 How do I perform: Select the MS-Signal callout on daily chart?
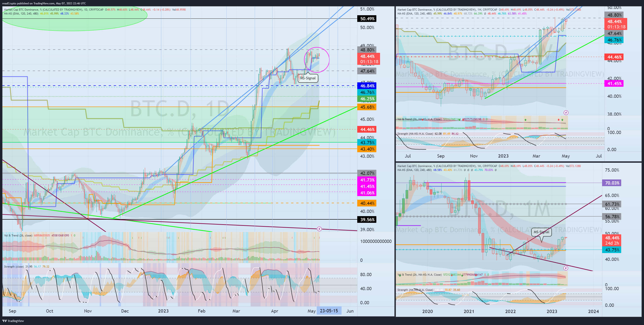308,78
